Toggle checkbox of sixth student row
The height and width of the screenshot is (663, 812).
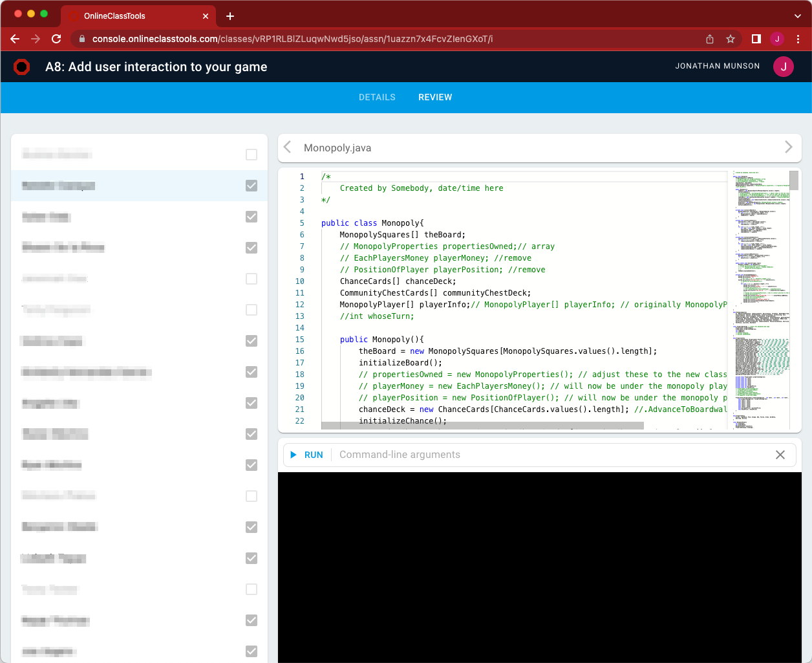[251, 310]
